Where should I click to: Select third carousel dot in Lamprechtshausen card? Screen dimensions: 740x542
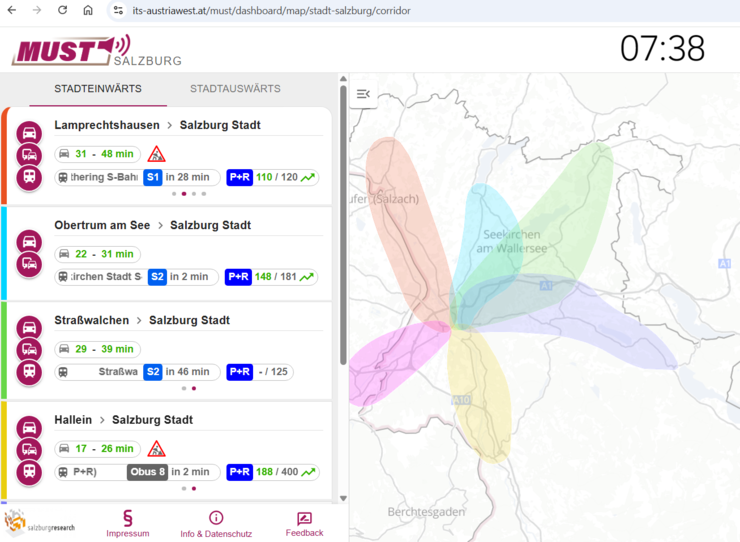[194, 194]
